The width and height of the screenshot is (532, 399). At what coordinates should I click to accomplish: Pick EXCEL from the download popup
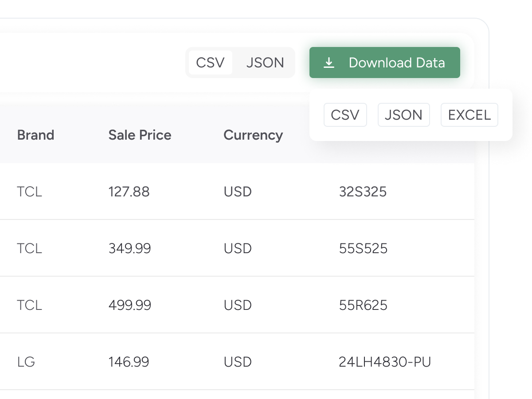coord(469,115)
